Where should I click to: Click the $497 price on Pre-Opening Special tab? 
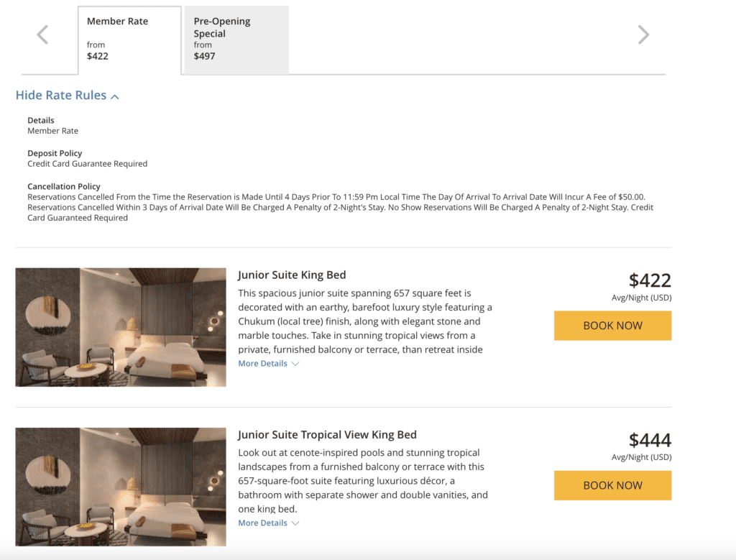point(205,55)
